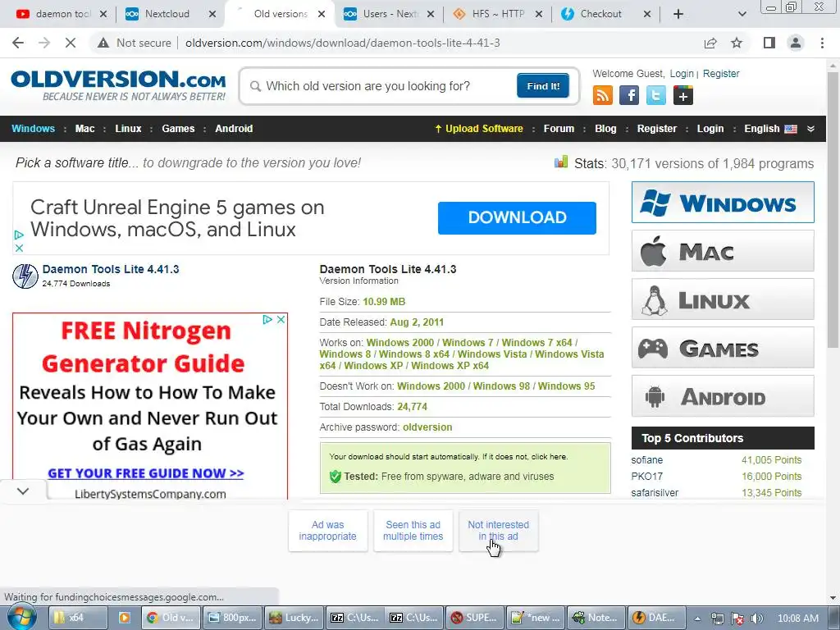Choose 'Ad was inappropriate' feedback option

[x=328, y=531]
